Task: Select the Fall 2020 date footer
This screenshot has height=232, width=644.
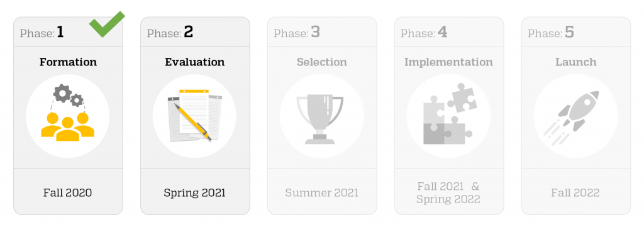Action: coord(68,192)
